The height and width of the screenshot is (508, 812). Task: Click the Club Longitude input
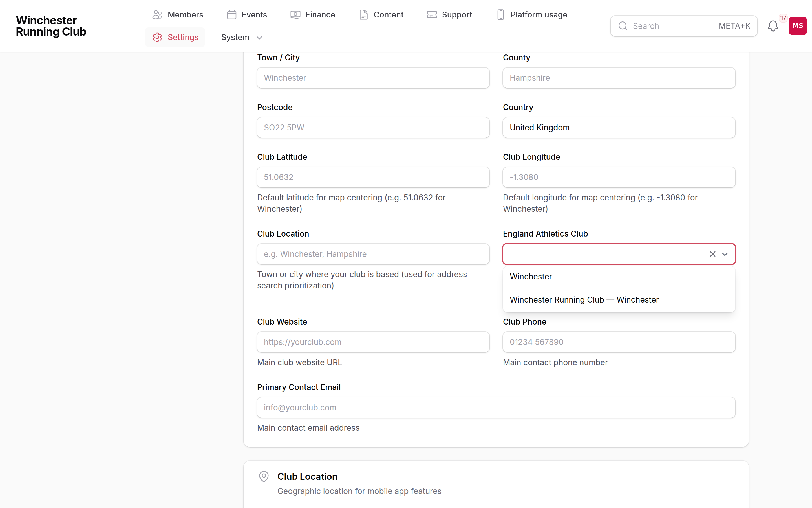[x=619, y=178]
